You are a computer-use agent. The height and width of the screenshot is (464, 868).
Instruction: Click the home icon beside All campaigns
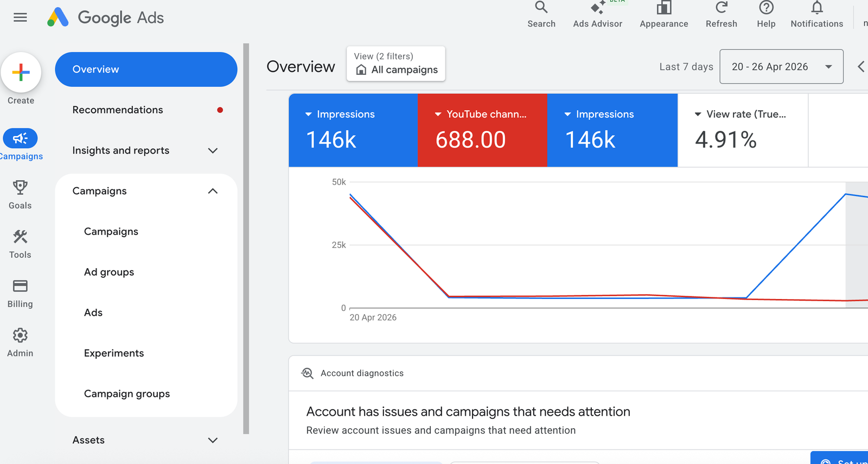pyautogui.click(x=361, y=70)
